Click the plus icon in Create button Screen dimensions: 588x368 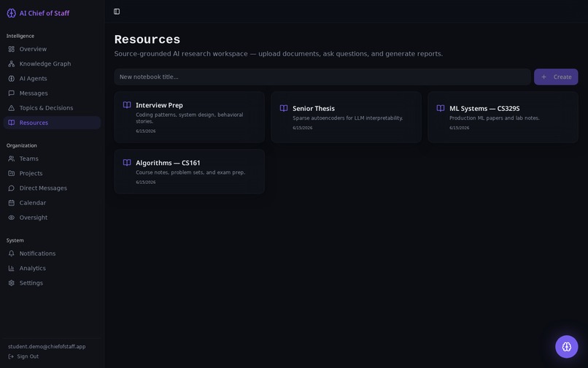click(x=543, y=77)
